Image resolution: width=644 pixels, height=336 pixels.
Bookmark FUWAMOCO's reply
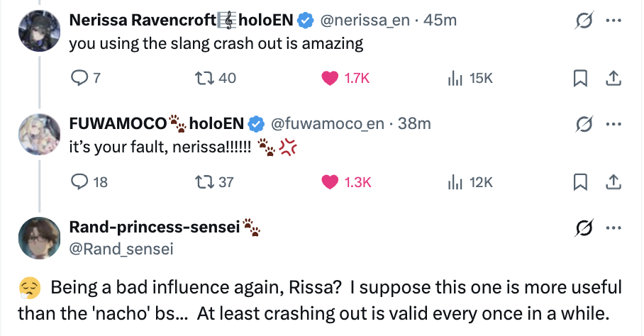(581, 182)
